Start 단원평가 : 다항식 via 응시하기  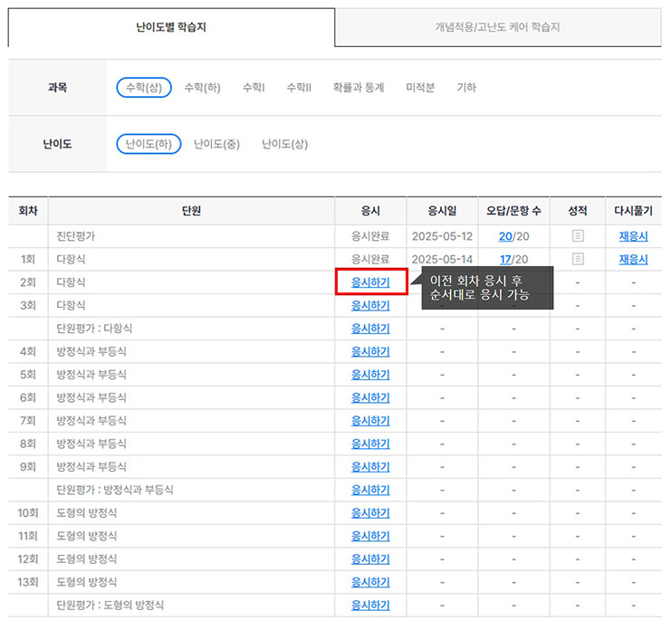coord(370,329)
